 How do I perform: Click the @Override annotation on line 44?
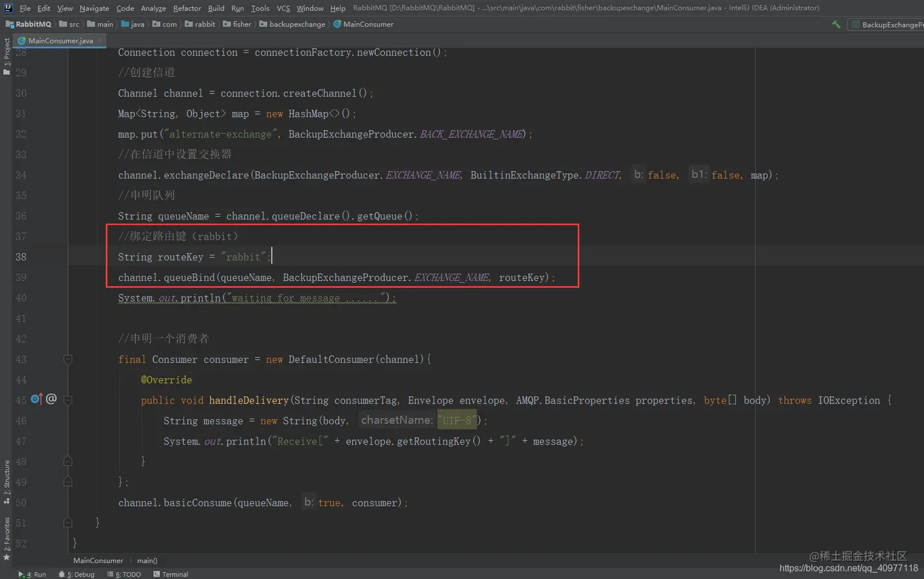pos(166,380)
